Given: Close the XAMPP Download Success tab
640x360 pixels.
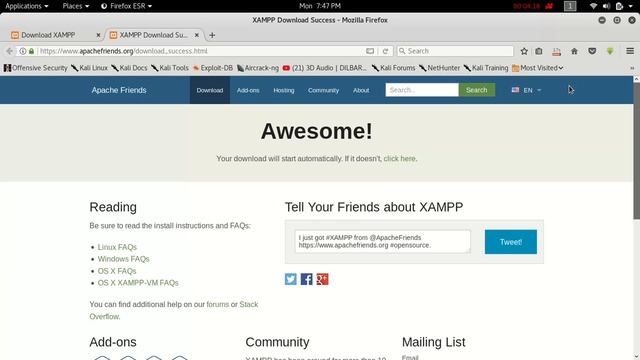Looking at the screenshot, I should [197, 35].
